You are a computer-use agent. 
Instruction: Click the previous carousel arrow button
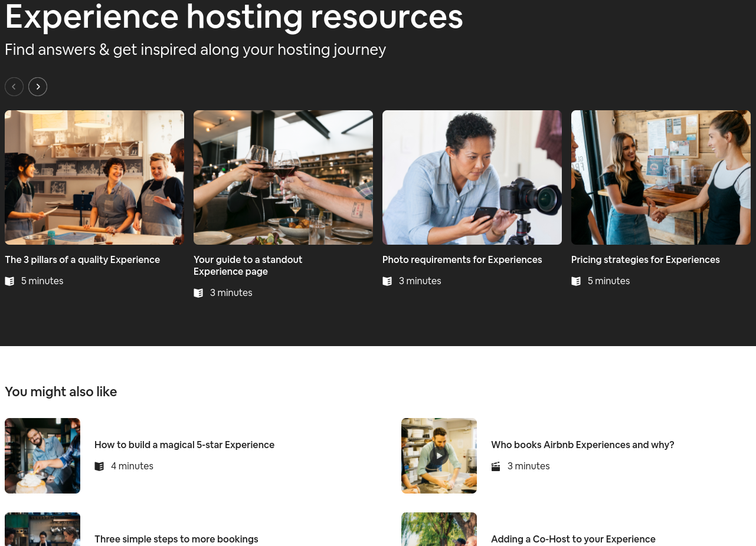click(x=14, y=87)
